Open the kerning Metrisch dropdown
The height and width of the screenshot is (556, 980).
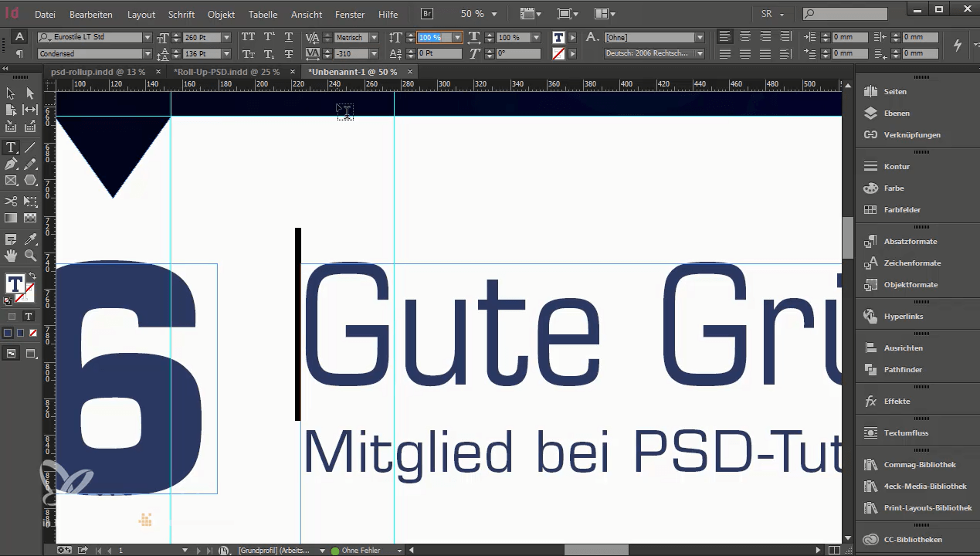374,37
